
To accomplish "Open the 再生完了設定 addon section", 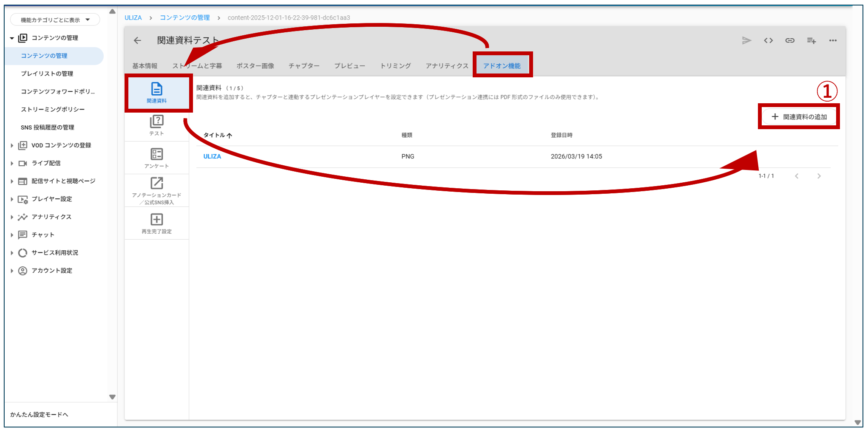I will coord(156,223).
